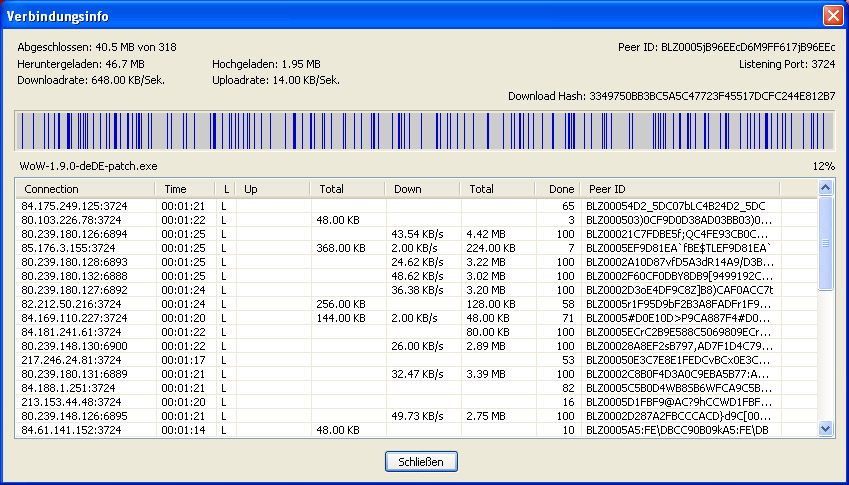Select connection 85.176.3.155:3724
Viewport: 849px width, 485px height.
coord(416,248)
